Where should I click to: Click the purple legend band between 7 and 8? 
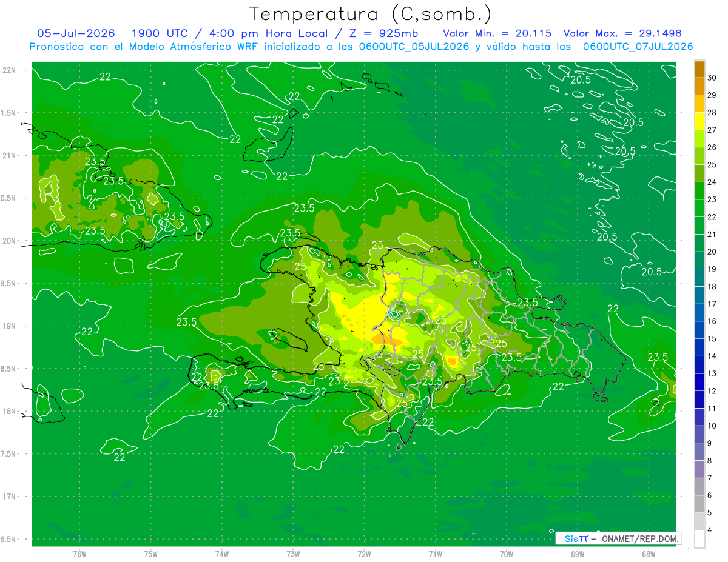pos(699,469)
